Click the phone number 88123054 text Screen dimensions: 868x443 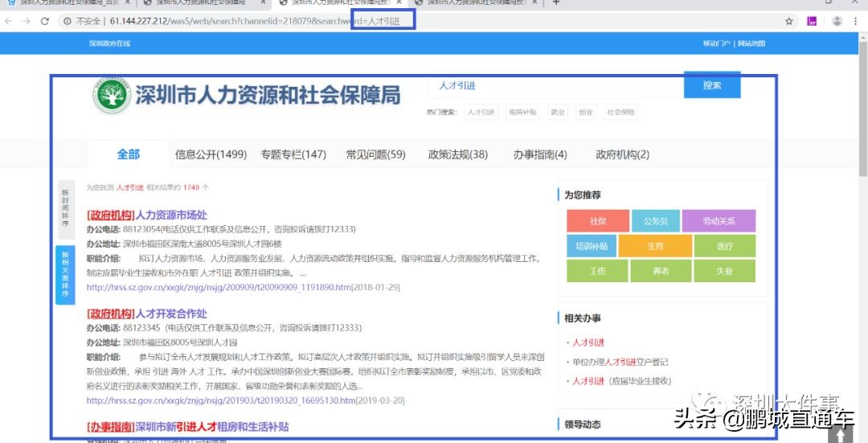(x=141, y=229)
